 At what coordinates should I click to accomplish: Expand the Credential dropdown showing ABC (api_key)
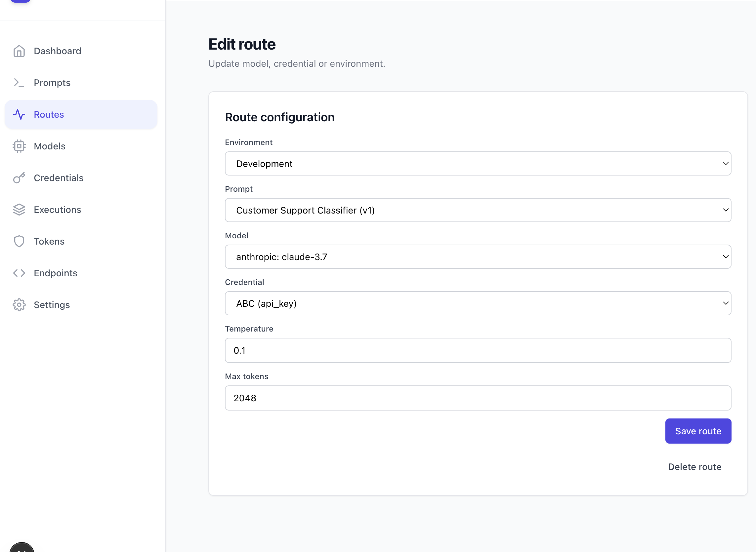pyautogui.click(x=478, y=303)
